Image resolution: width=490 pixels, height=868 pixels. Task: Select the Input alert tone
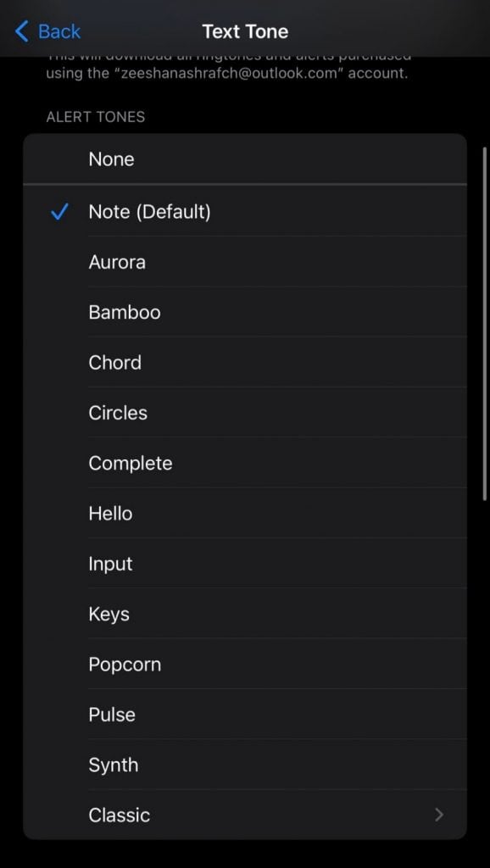point(246,564)
